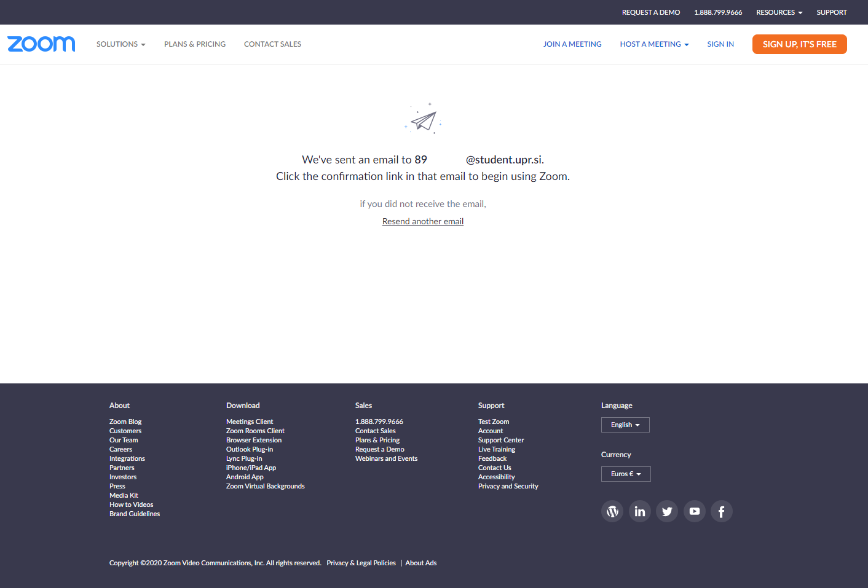The width and height of the screenshot is (868, 588).
Task: Open the YouTube social icon
Action: point(695,511)
